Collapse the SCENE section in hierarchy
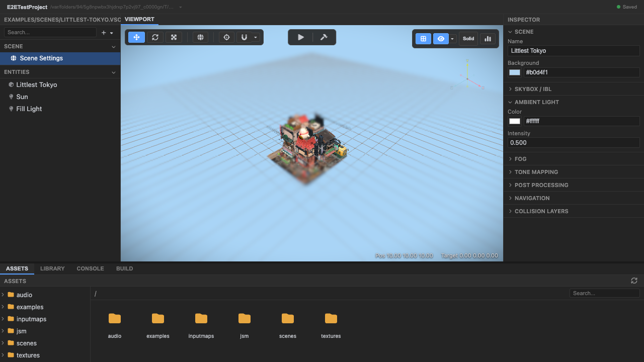This screenshot has width=644, height=362. (113, 46)
